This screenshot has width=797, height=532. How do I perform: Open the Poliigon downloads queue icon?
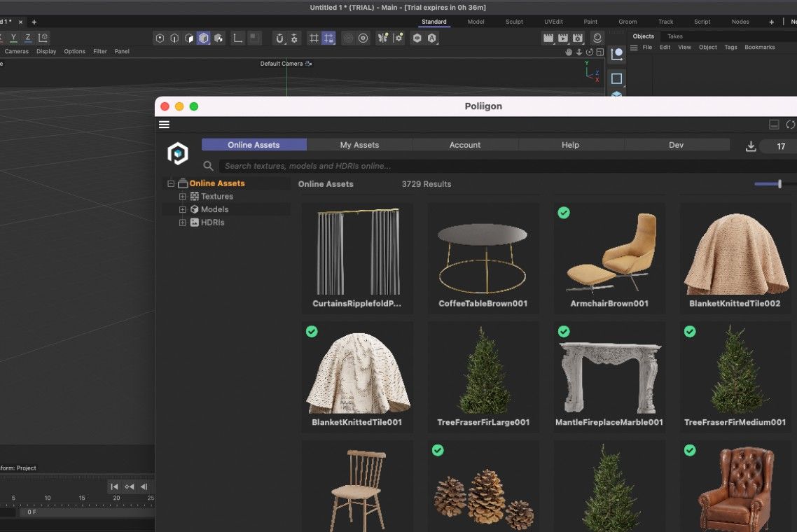(751, 146)
